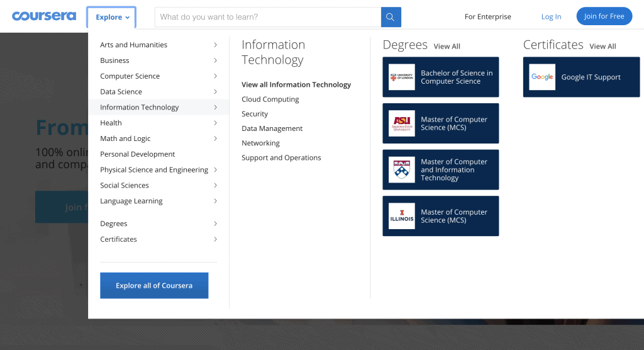This screenshot has width=644, height=350.
Task: Click the Coursera logo
Action: (44, 16)
